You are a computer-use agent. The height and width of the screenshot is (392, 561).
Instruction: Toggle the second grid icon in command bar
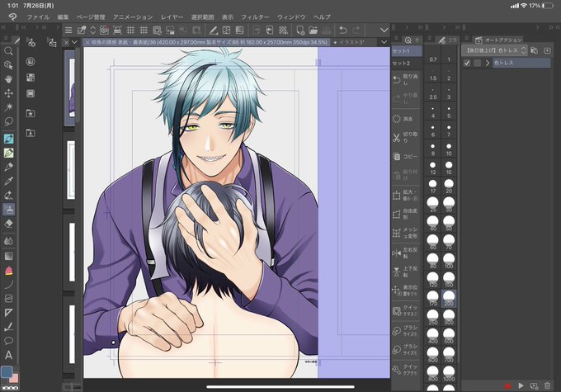click(144, 30)
